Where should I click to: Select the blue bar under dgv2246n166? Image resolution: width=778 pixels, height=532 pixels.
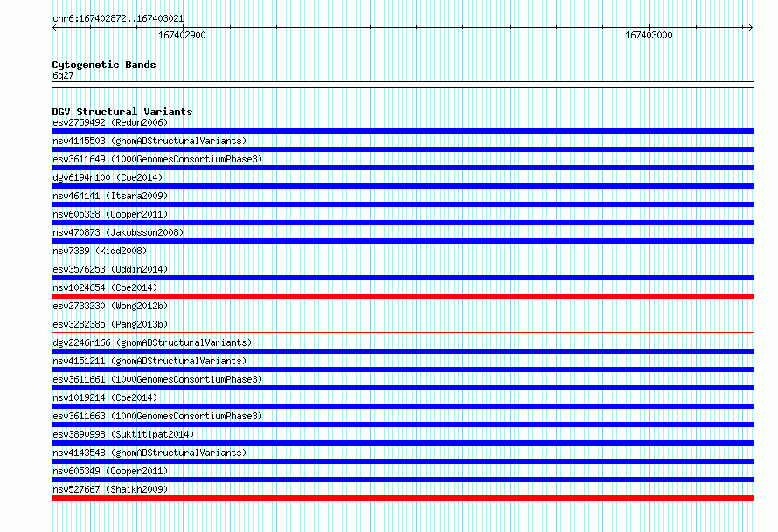[402, 351]
